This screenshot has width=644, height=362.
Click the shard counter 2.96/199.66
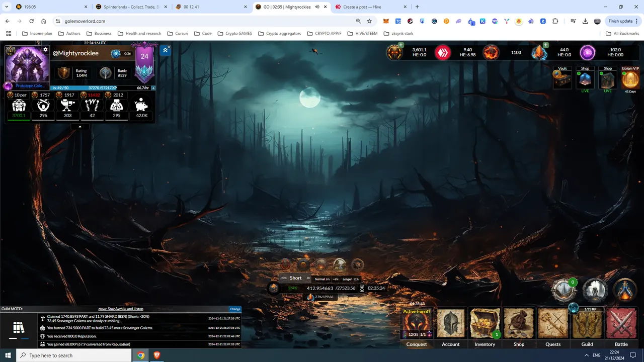[x=321, y=297]
